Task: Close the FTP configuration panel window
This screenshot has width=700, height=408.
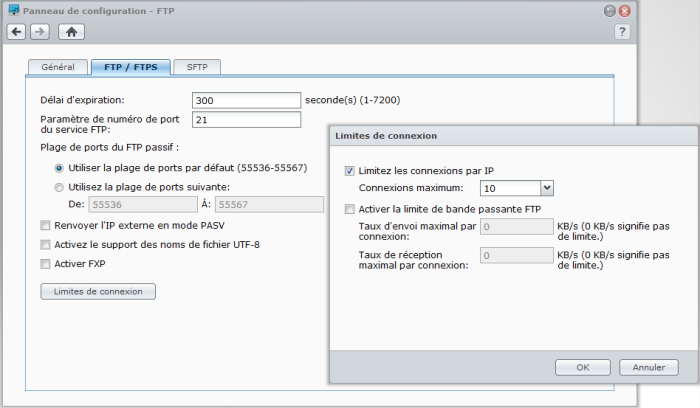Action: [x=624, y=10]
